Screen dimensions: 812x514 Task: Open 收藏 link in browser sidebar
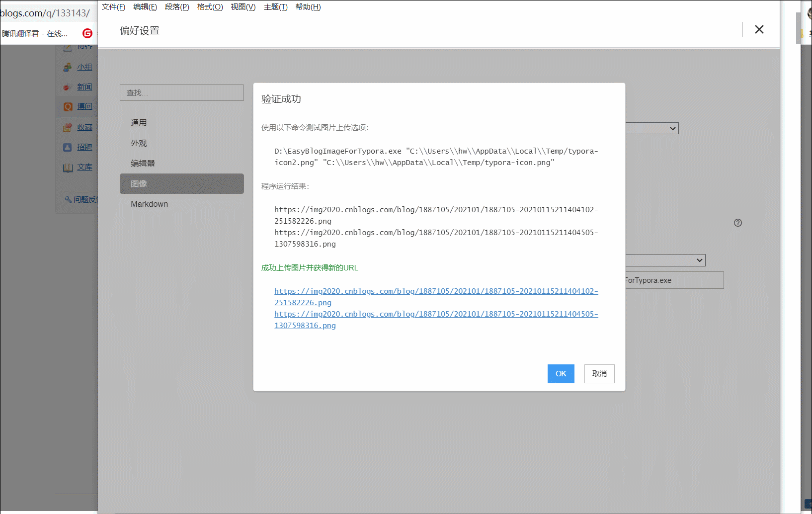[84, 127]
